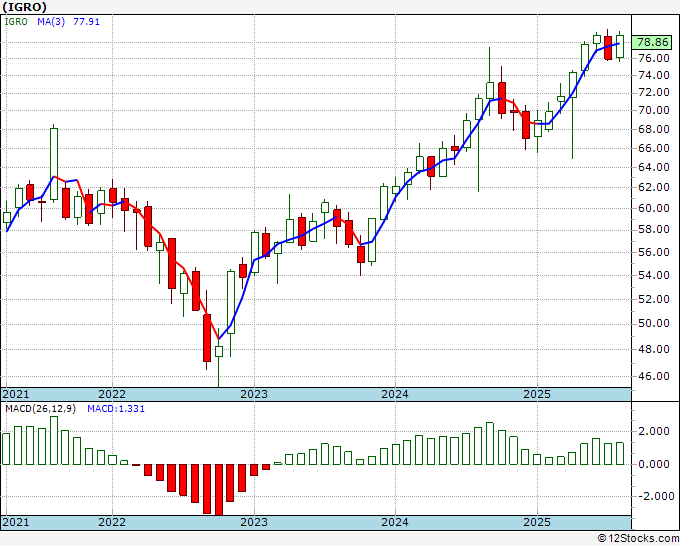Click the 74.00 price axis label
The image size is (680, 546).
point(654,75)
